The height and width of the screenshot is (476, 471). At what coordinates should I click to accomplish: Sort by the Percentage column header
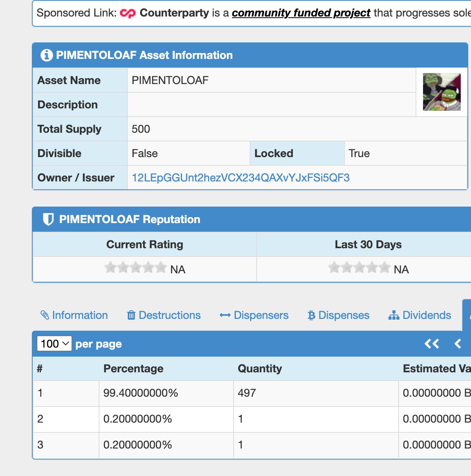[133, 369]
